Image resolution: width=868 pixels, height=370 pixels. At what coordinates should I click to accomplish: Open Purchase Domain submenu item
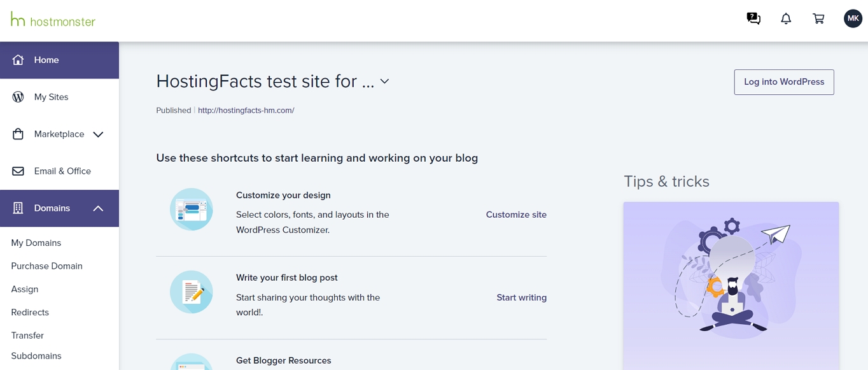46,266
